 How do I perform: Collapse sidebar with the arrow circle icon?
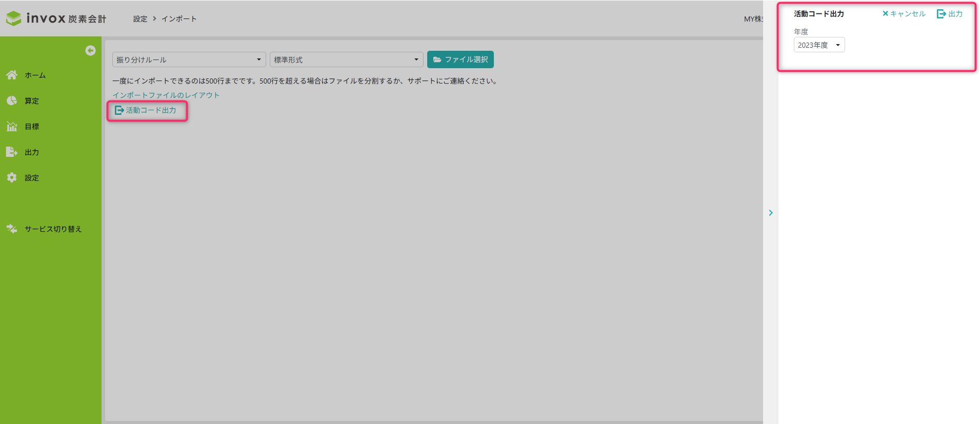(x=90, y=50)
